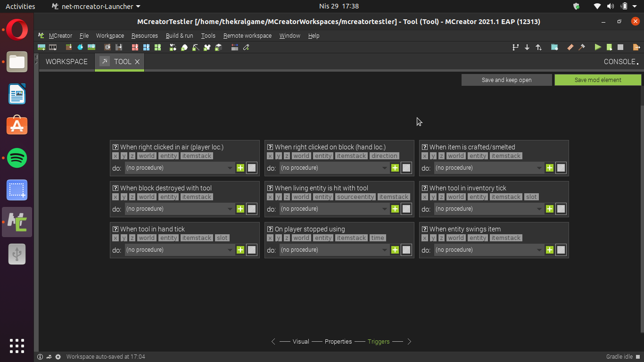Image resolution: width=644 pixels, height=362 pixels.
Task: Click the Save mod element button
Action: (x=598, y=80)
